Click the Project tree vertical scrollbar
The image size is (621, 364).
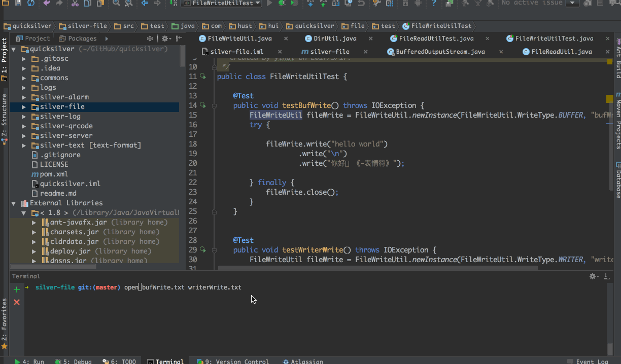[x=182, y=56]
